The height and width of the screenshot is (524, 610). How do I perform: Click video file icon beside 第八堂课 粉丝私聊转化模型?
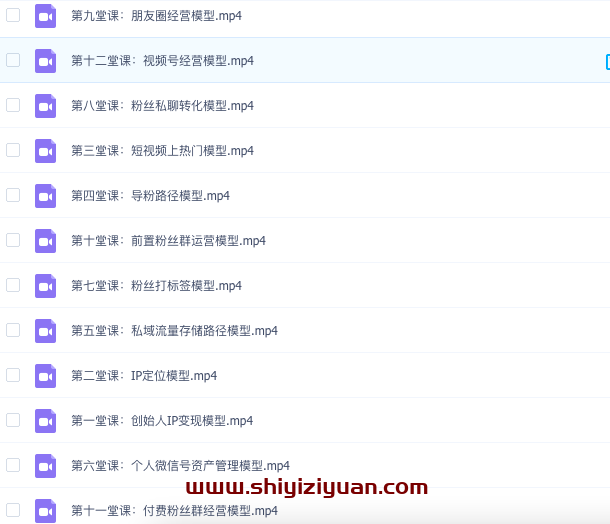tap(45, 106)
